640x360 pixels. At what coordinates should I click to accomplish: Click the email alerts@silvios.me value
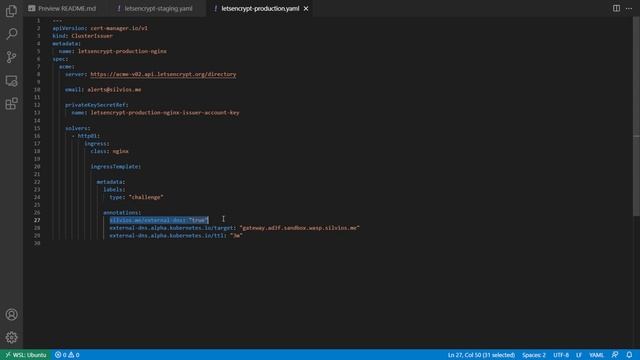[x=114, y=90]
